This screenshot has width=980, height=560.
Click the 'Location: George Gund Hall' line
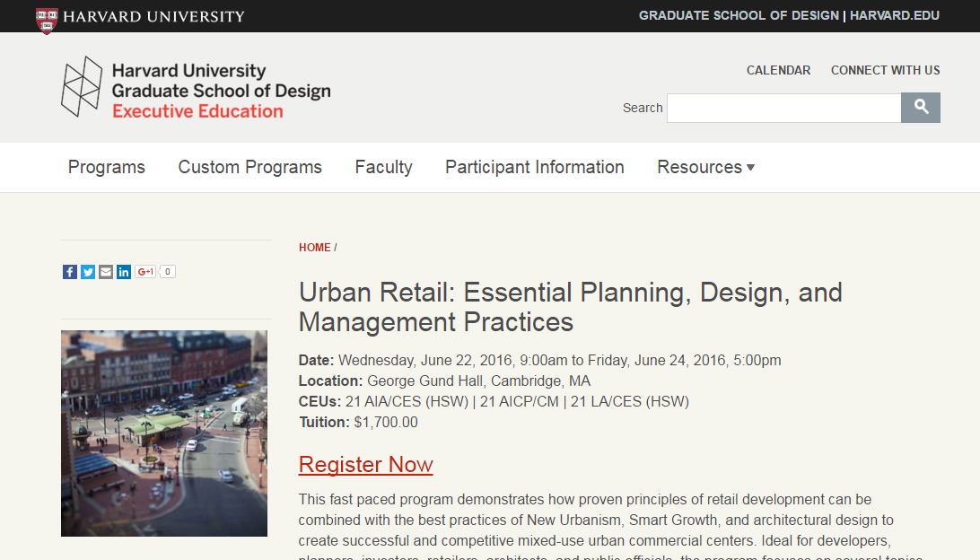pyautogui.click(x=444, y=381)
